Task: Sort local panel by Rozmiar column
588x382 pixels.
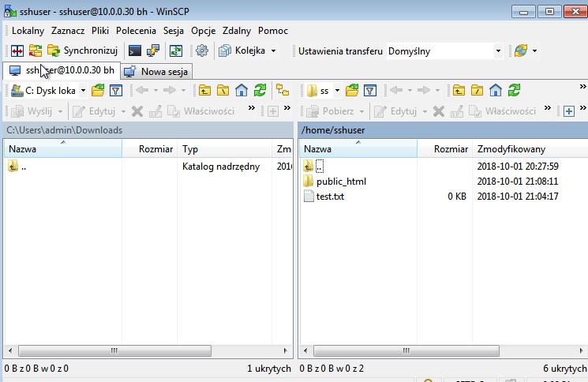Action: click(x=150, y=149)
